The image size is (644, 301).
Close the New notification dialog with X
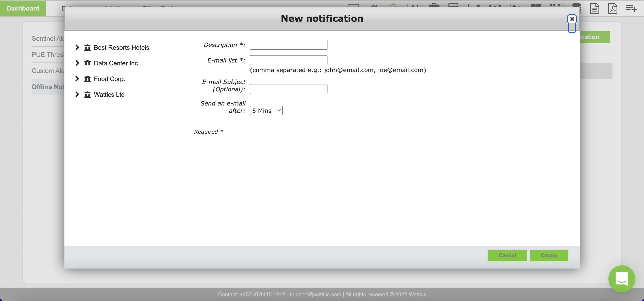pyautogui.click(x=572, y=19)
